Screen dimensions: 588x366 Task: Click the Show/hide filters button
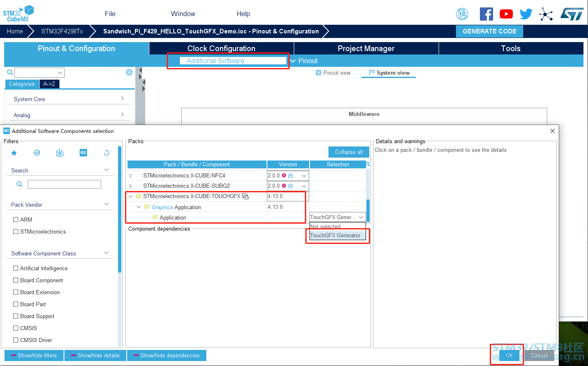pos(34,355)
